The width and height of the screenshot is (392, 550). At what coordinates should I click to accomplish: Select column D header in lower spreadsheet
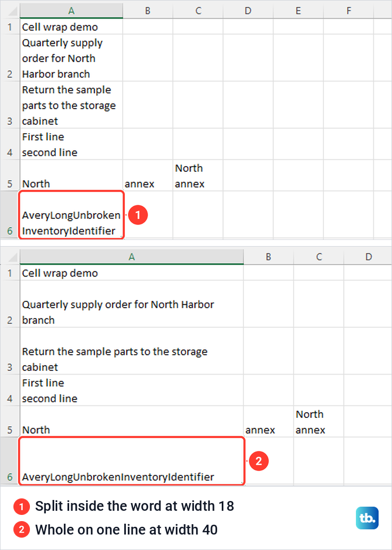coord(368,257)
